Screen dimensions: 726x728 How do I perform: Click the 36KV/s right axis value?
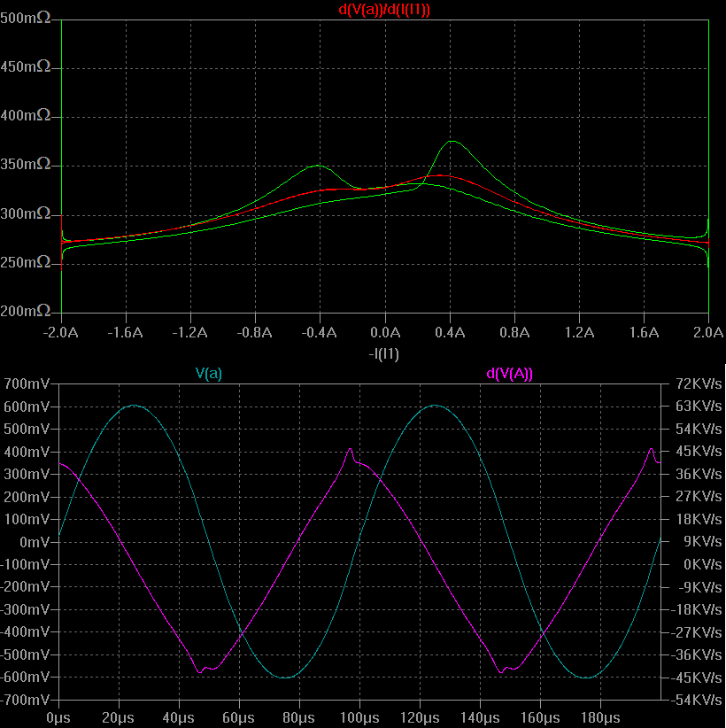click(x=699, y=474)
